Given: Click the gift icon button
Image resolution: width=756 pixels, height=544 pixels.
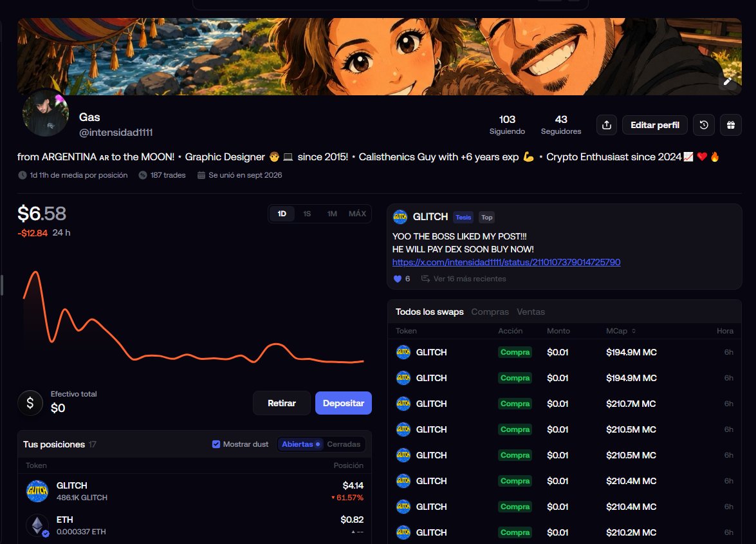Looking at the screenshot, I should point(731,125).
